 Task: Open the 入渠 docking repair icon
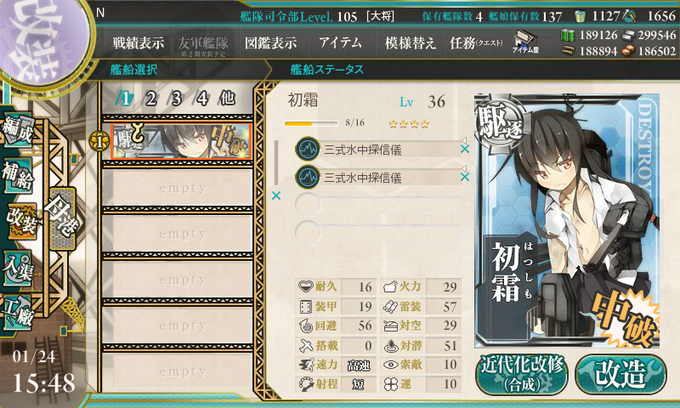(x=18, y=268)
